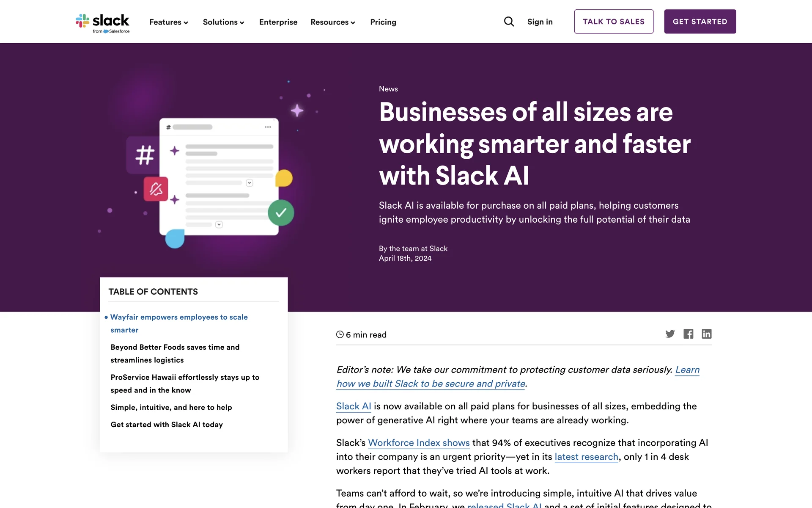The image size is (812, 508).
Task: Share article on LinkedIn icon
Action: [x=706, y=334]
